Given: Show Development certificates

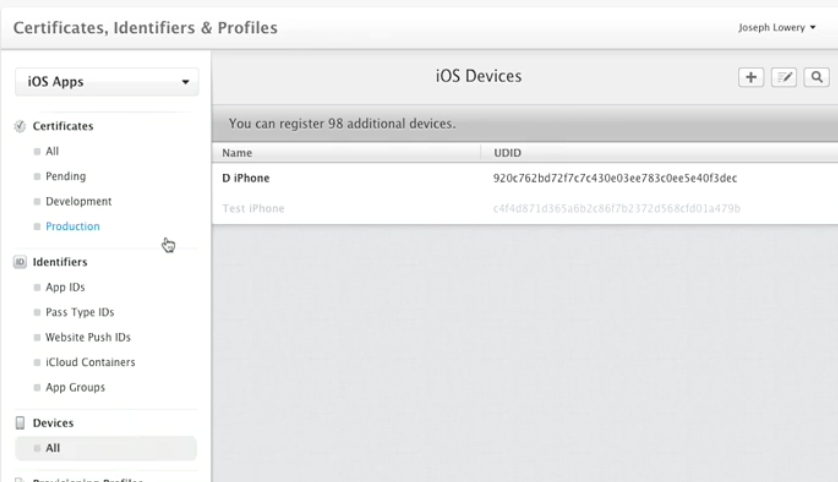Looking at the screenshot, I should 78,202.
